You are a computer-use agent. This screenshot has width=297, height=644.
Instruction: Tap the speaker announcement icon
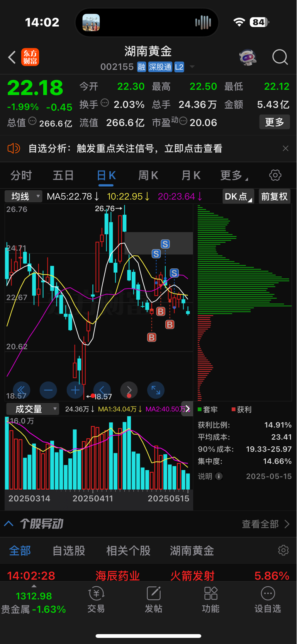click(x=14, y=148)
